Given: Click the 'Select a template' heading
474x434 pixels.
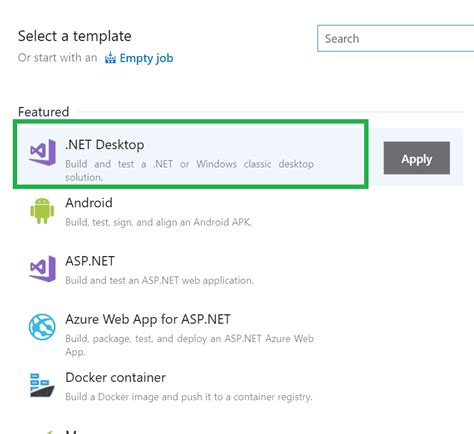Looking at the screenshot, I should pyautogui.click(x=75, y=36).
